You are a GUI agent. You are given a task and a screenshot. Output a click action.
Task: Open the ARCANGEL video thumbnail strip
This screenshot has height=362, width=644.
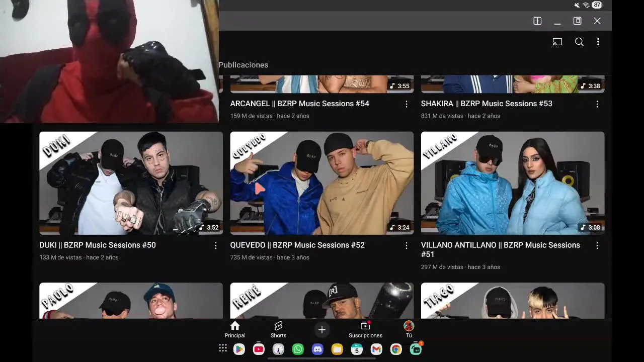pos(322,84)
